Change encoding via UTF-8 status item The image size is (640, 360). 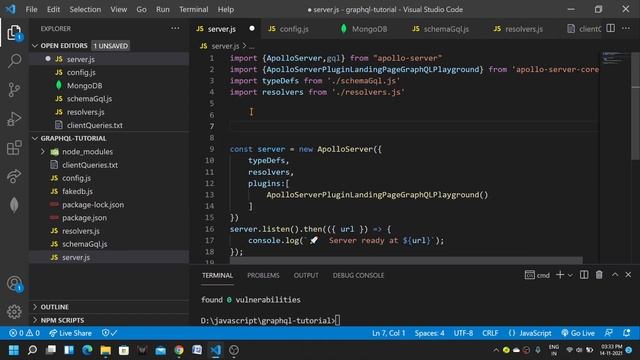coord(463,333)
